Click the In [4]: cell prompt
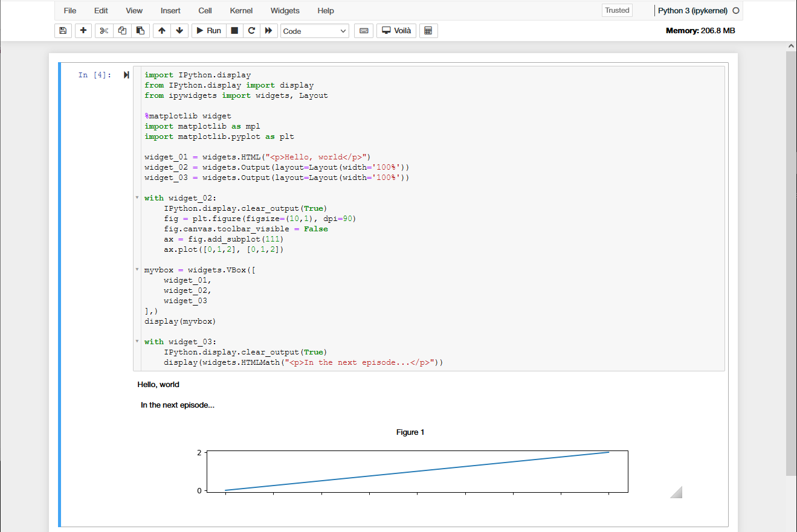 pos(95,75)
